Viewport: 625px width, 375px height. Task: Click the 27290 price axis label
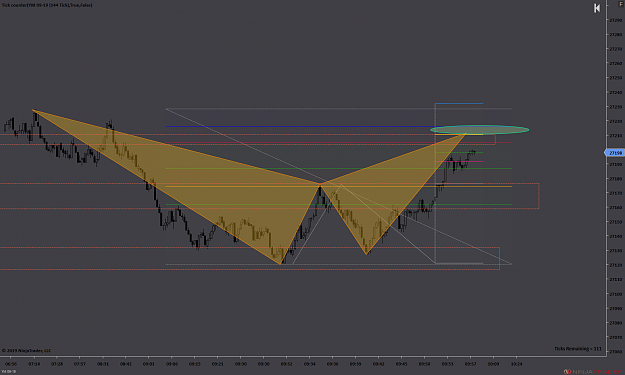(x=615, y=20)
